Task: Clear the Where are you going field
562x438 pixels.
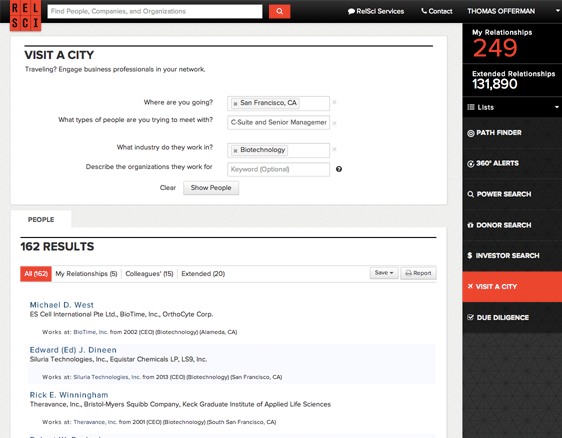Action: (x=334, y=103)
